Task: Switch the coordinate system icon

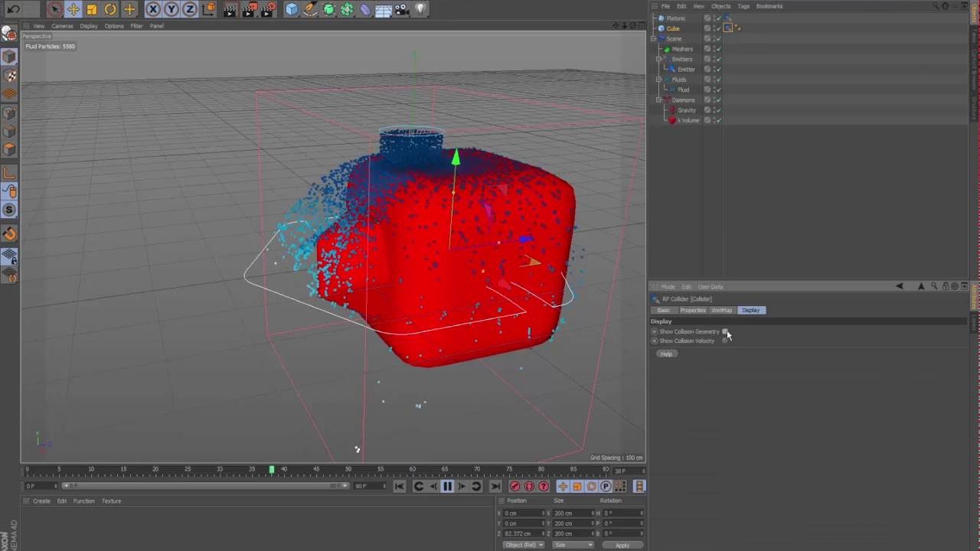Action: click(x=208, y=9)
